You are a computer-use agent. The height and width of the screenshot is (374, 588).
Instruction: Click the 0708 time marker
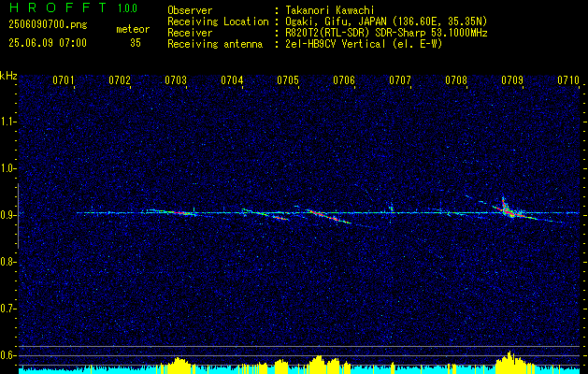pos(456,80)
